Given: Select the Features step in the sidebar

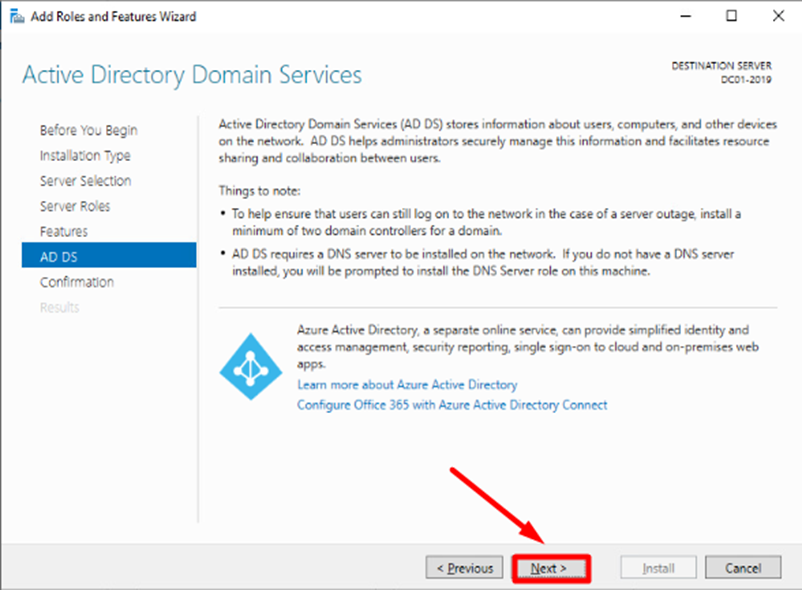Looking at the screenshot, I should (x=63, y=231).
